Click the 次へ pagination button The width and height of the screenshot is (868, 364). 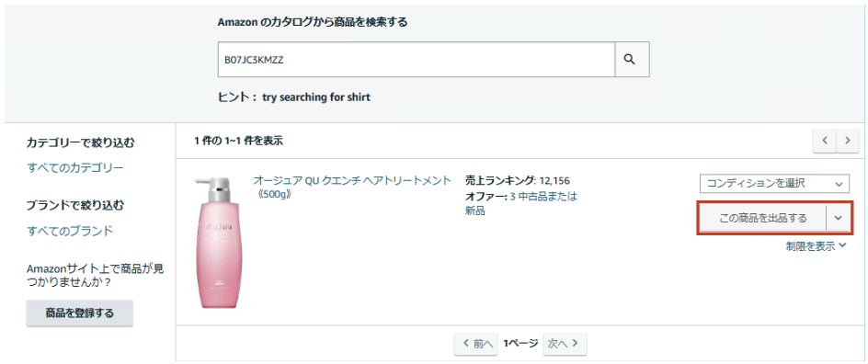pyautogui.click(x=564, y=344)
